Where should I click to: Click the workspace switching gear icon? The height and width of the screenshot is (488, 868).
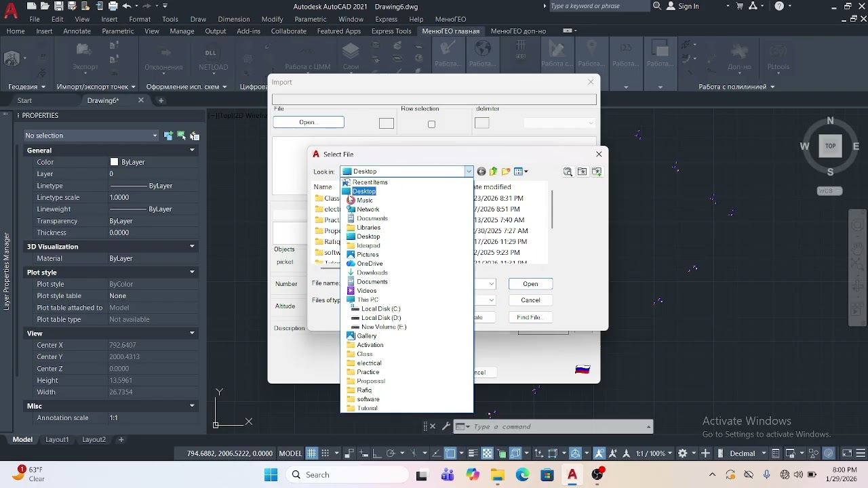click(x=683, y=453)
